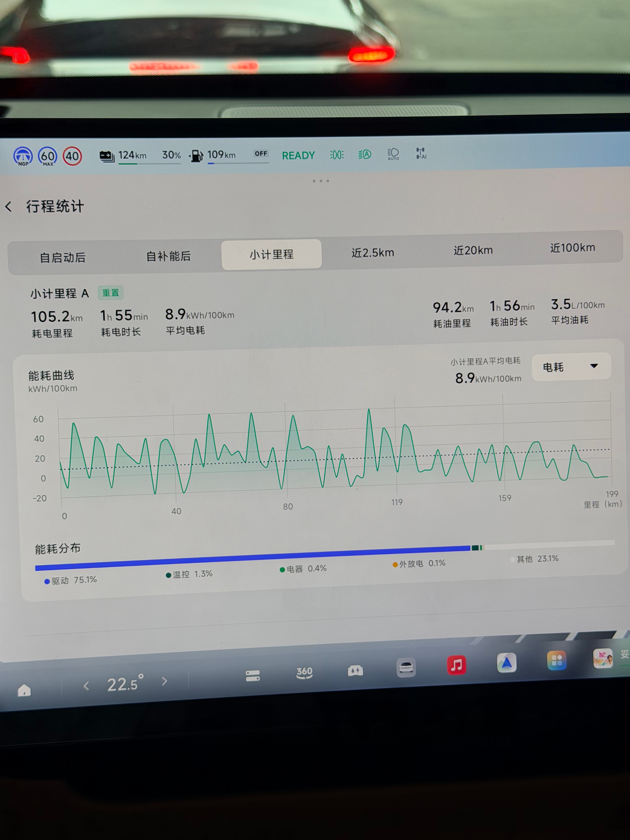
Task: Tap the 3.5L/100km 平均油耗 value
Action: pyautogui.click(x=577, y=304)
